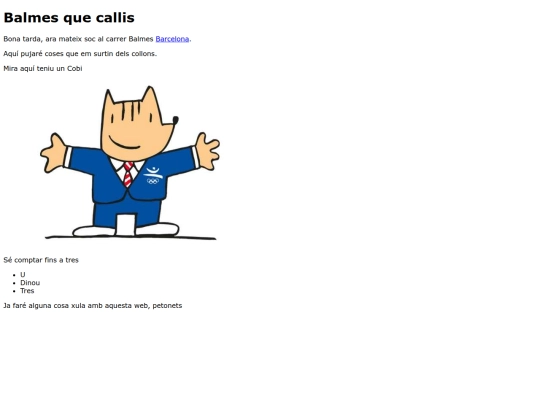Click the "Mira aquí teniu un Cobi" paragraph
Viewport: 540px width, 405px height.
[43, 69]
